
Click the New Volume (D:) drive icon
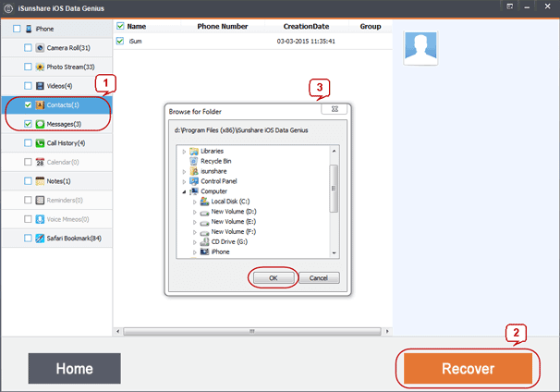[204, 213]
